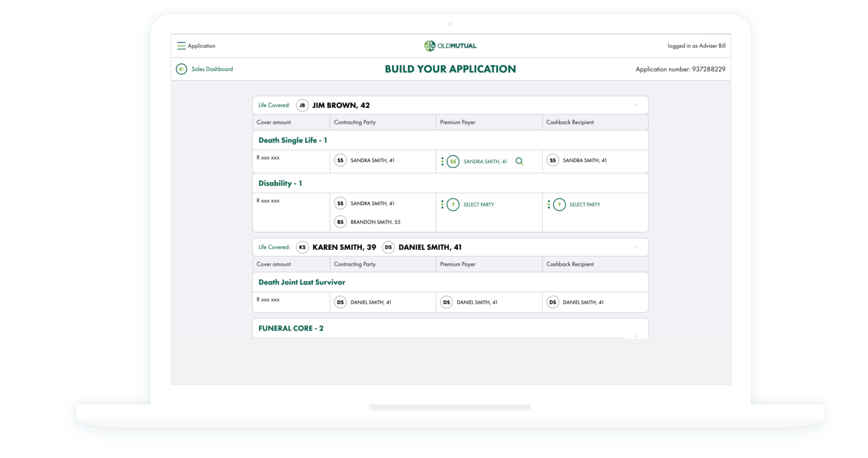The width and height of the screenshot is (868, 458).
Task: Click logged in as Adviser Bill text
Action: (696, 46)
